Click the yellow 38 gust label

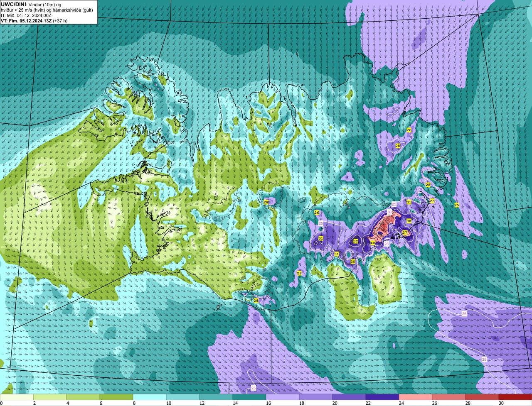coord(409,221)
